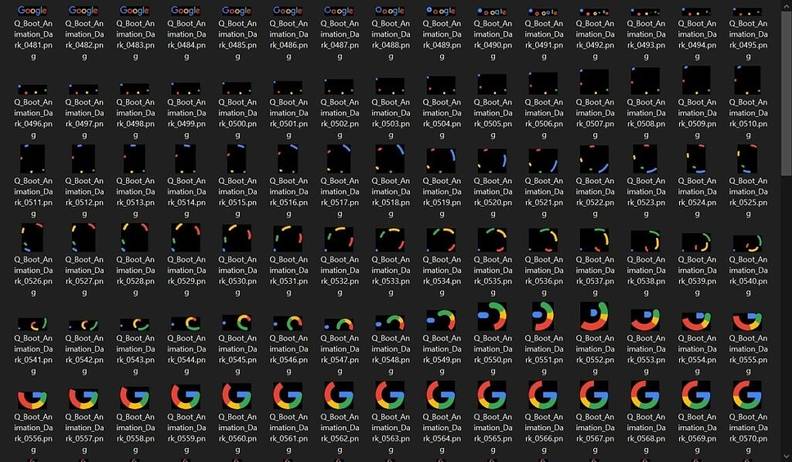Select the Q_Boot_Animation_Dark_0520.png thumbnail
Image resolution: width=792 pixels, height=462 pixels.
(x=492, y=160)
